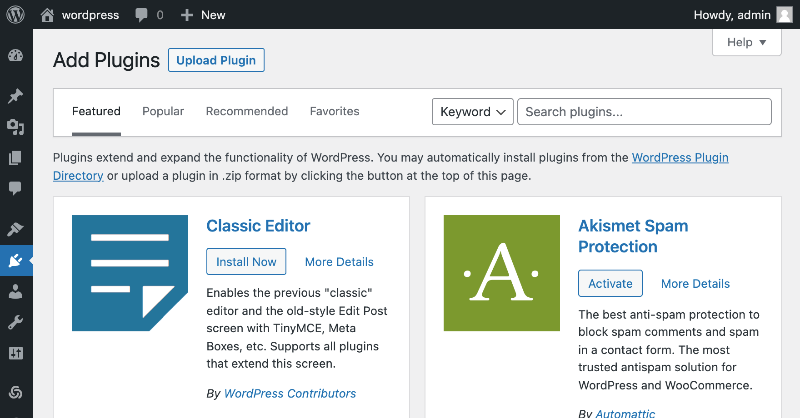Viewport: 800px width, 418px height.
Task: Open Comments sidebar icon
Action: tap(16, 188)
